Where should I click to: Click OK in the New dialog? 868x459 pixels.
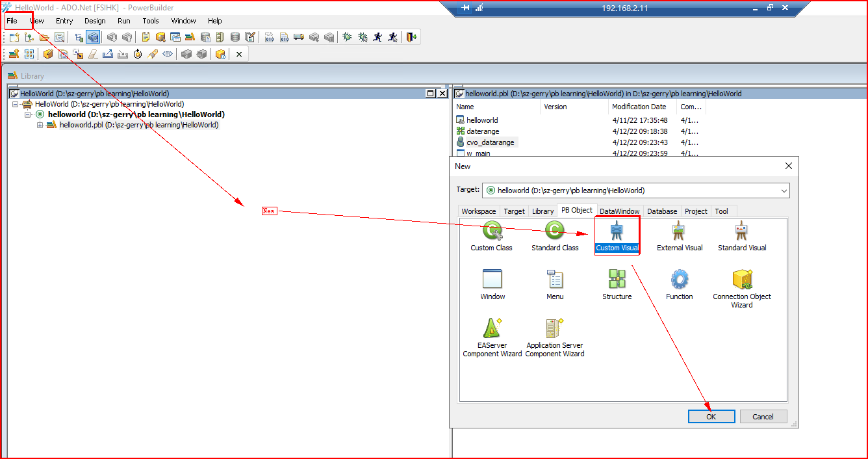(x=711, y=417)
